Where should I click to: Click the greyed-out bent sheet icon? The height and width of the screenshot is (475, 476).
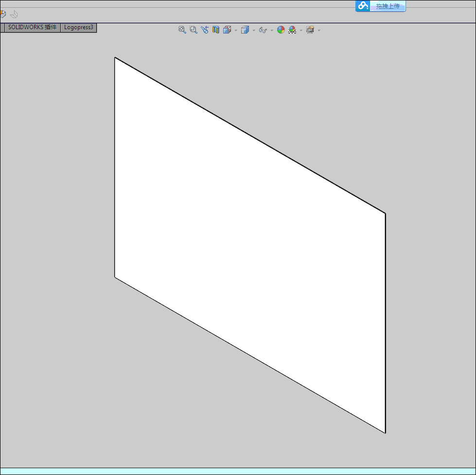(x=14, y=14)
